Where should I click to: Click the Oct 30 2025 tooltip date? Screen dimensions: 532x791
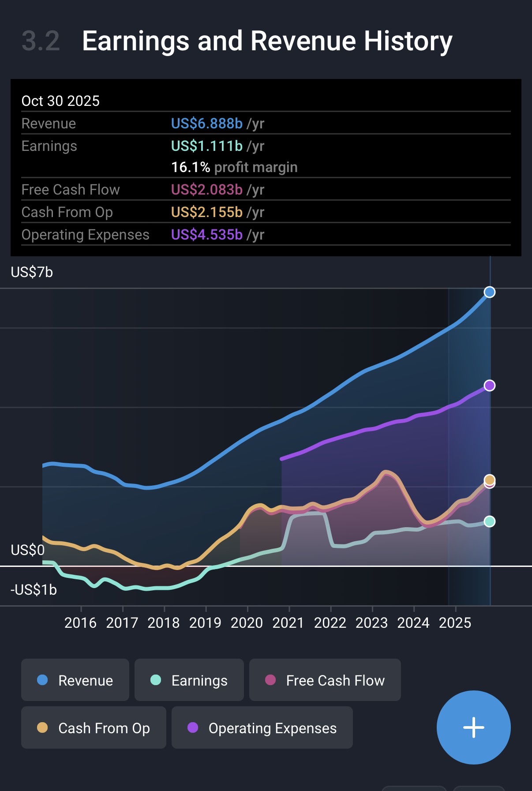[60, 101]
